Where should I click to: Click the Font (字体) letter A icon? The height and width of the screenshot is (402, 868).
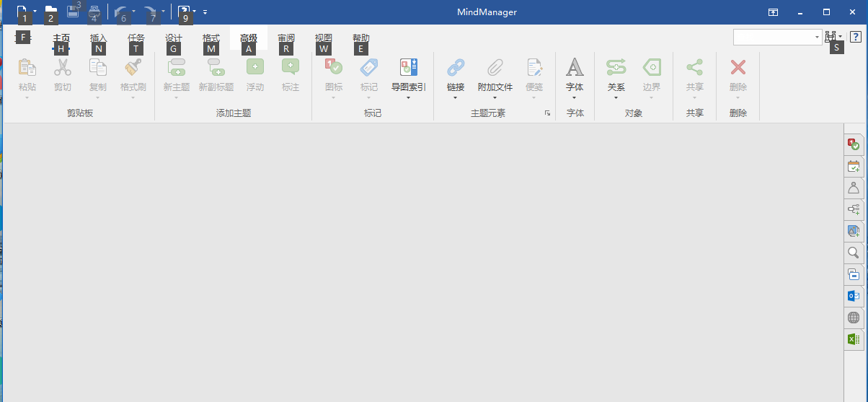pos(575,68)
